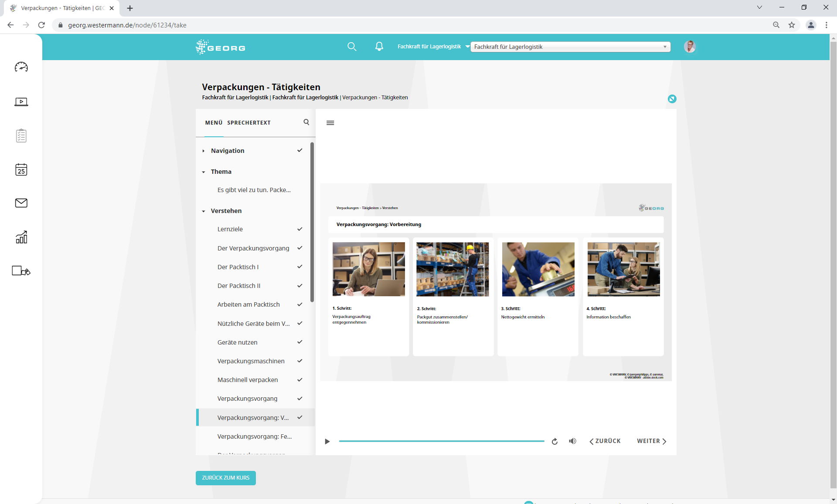
Task: Open the checklist clipboard icon in sidebar
Action: (x=21, y=135)
